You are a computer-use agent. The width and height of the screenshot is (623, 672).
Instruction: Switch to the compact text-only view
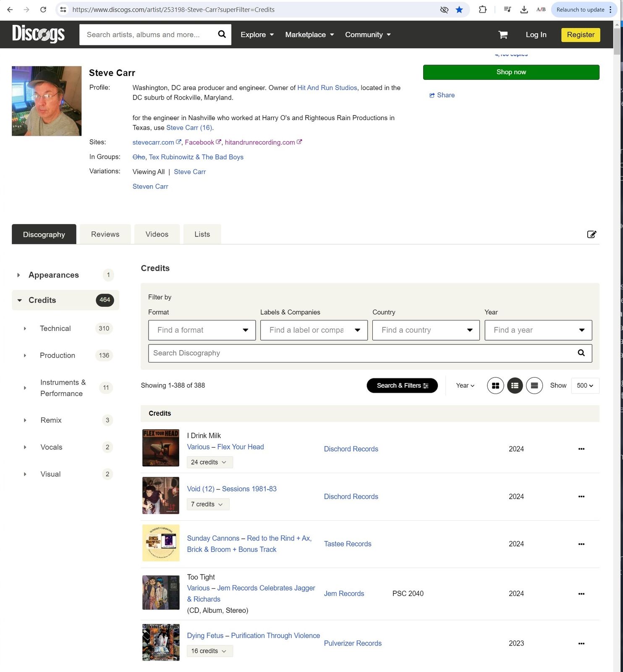(534, 386)
